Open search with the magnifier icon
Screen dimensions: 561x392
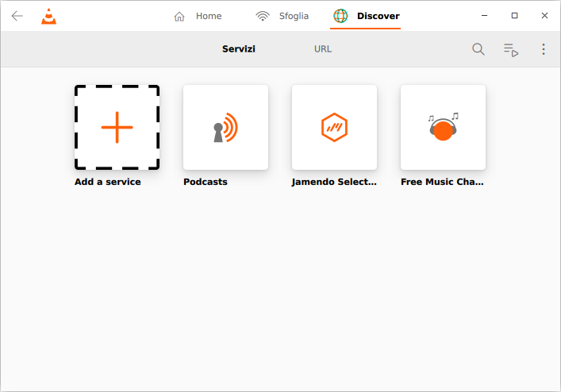pyautogui.click(x=478, y=49)
